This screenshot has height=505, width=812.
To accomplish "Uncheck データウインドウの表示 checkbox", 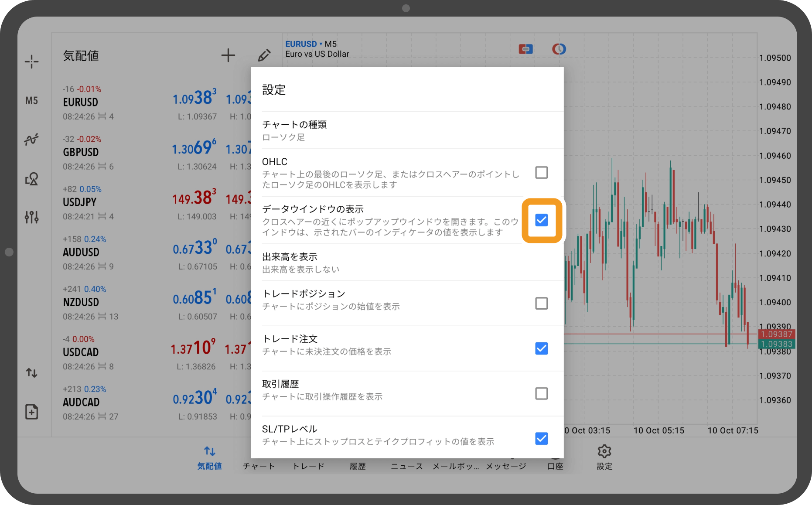I will [x=541, y=220].
